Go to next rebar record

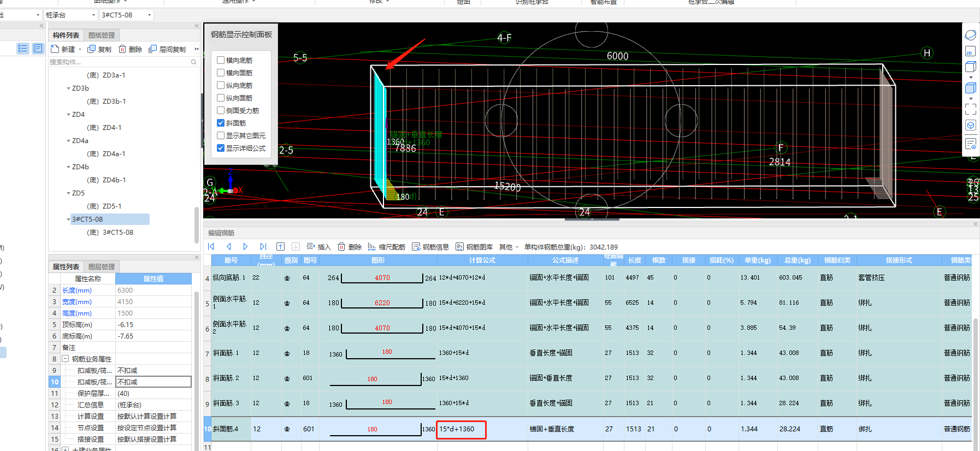(245, 247)
